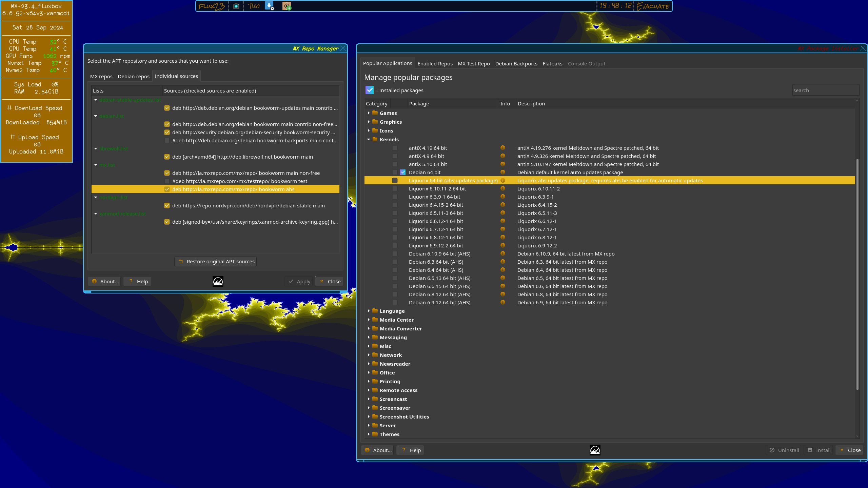Show info for Liquorix 6.3.9-1 64 bit
The width and height of the screenshot is (868, 488).
(x=502, y=197)
